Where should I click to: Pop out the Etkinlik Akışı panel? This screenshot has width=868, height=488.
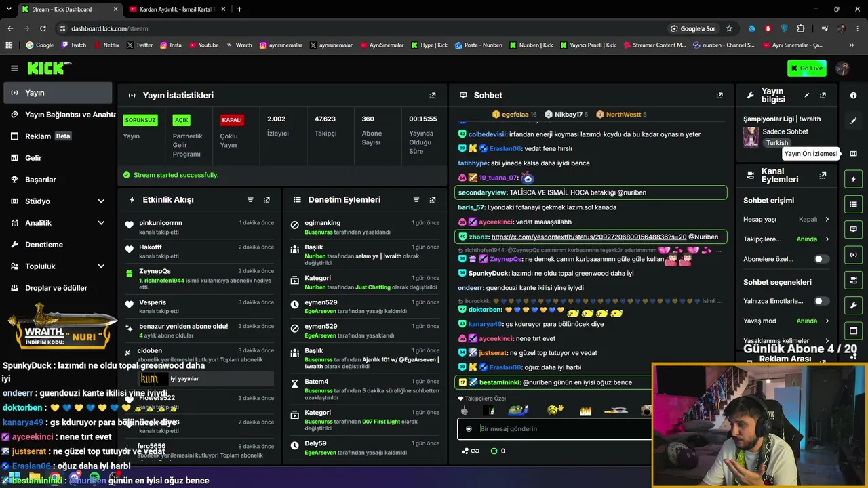267,200
